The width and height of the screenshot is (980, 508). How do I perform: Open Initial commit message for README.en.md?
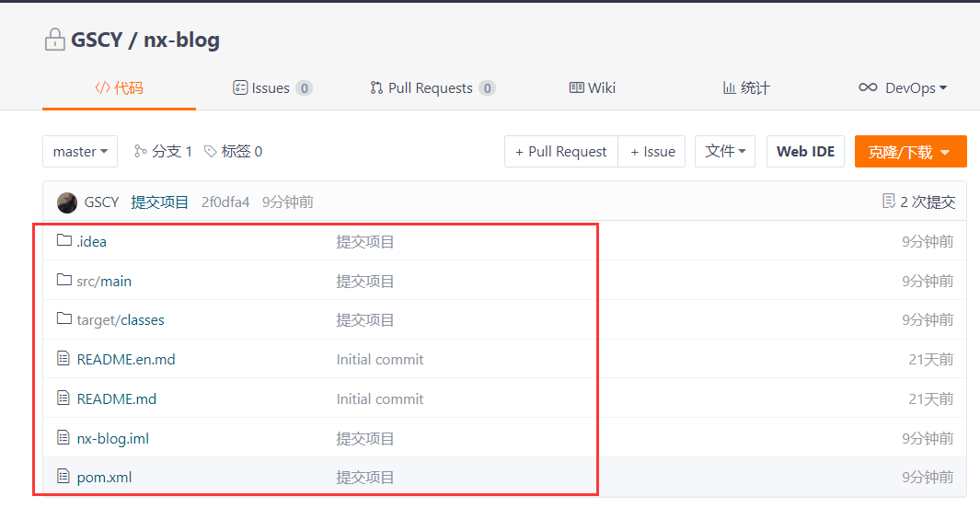pos(380,359)
